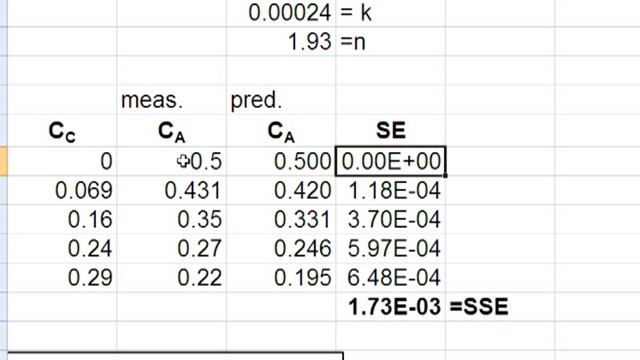Click the '=n' label cell

[390, 42]
